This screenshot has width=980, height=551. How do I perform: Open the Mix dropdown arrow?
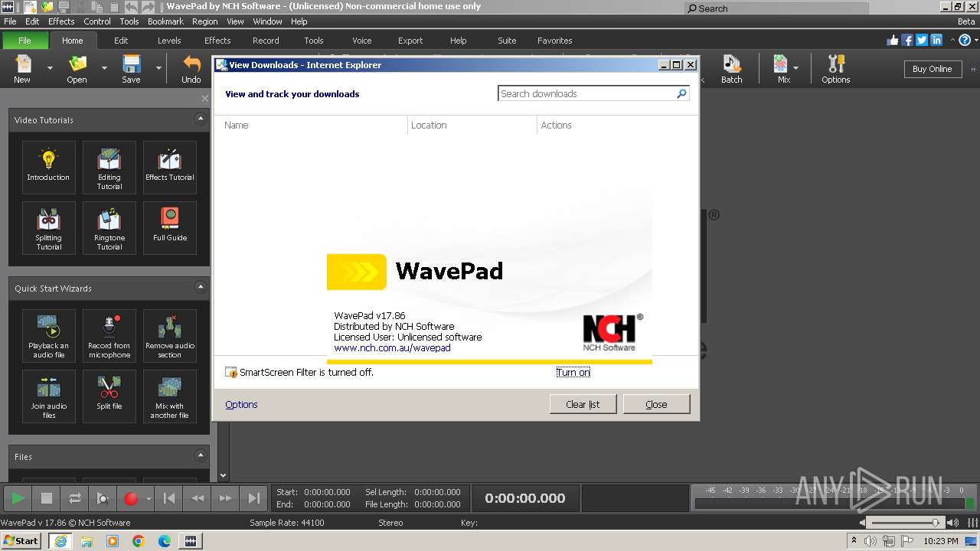click(796, 68)
